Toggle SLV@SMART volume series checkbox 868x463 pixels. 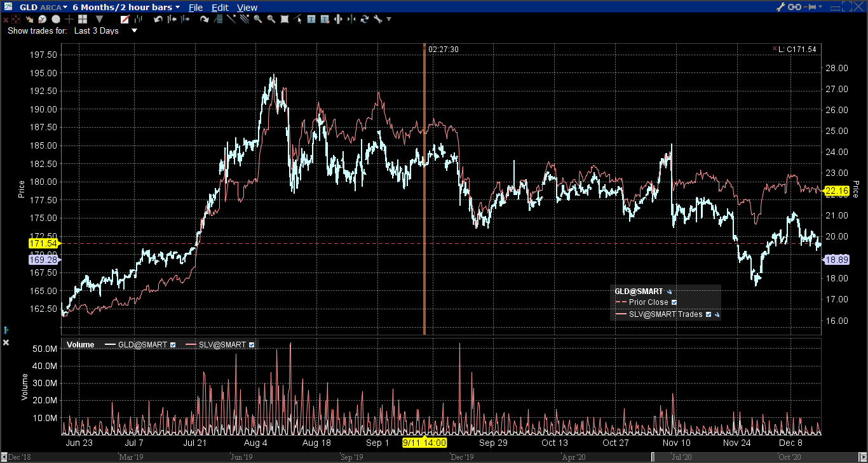coord(252,345)
